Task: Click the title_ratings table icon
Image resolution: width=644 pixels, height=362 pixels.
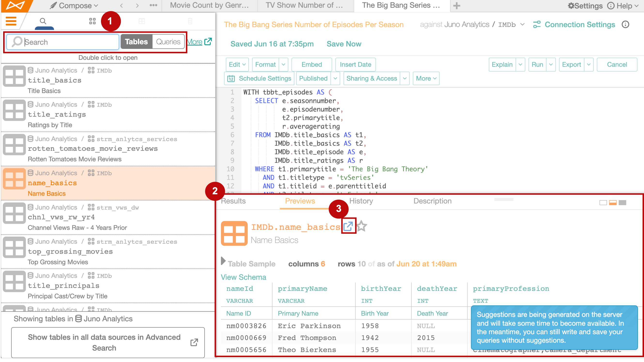Action: pyautogui.click(x=14, y=111)
